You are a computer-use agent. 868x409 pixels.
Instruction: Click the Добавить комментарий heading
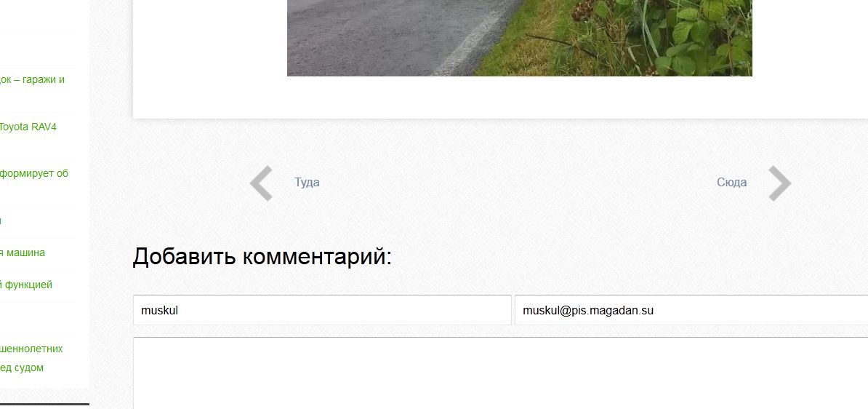click(262, 257)
